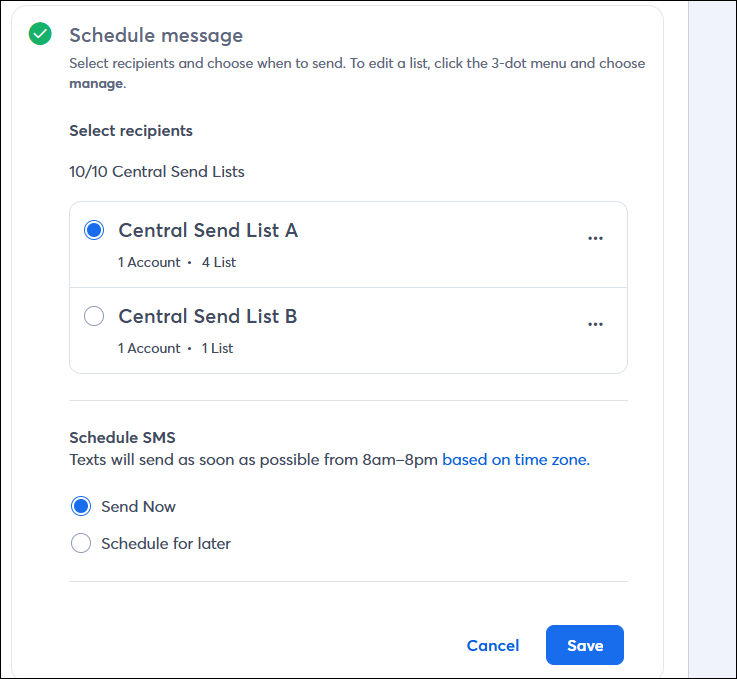Click the Central Send List A title
The width and height of the screenshot is (737, 679).
[208, 230]
